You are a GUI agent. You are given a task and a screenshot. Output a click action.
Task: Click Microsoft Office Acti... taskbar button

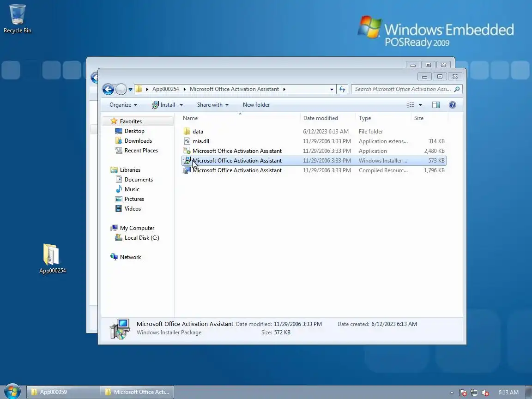point(137,392)
